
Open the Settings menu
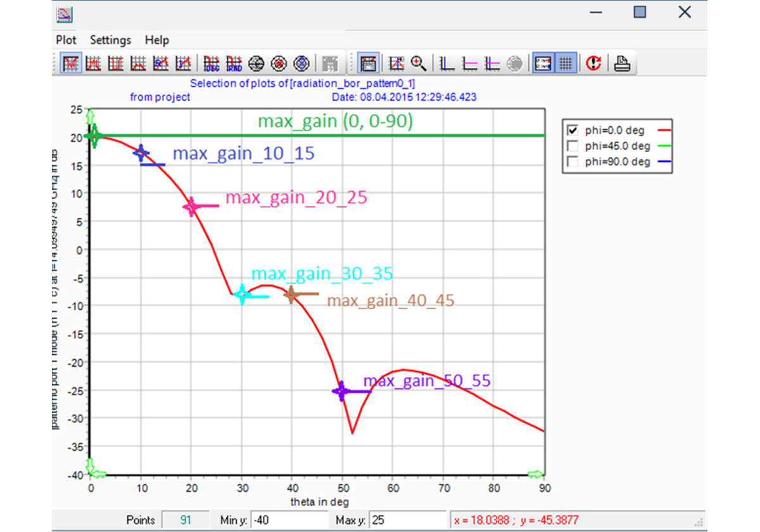[110, 40]
